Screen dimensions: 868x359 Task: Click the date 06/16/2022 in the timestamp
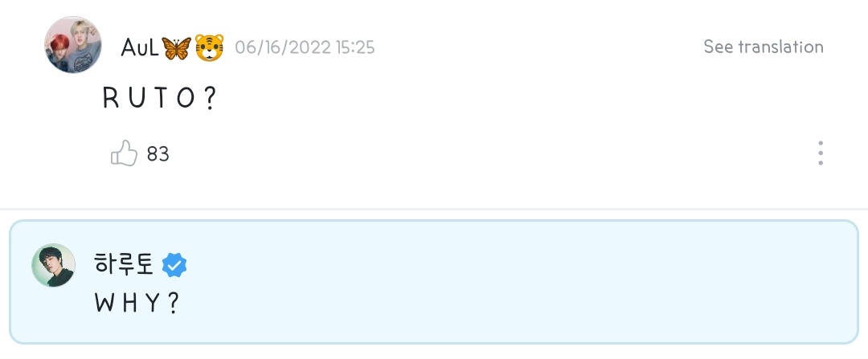[x=284, y=47]
